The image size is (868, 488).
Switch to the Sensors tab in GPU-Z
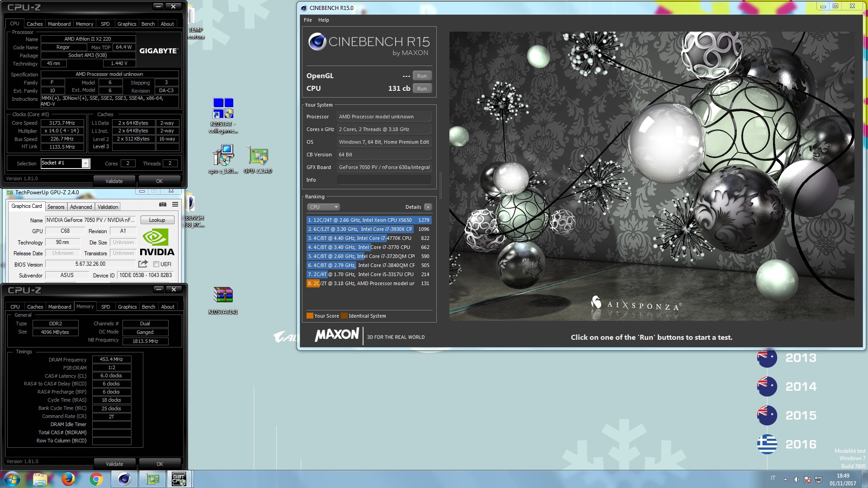tap(56, 207)
